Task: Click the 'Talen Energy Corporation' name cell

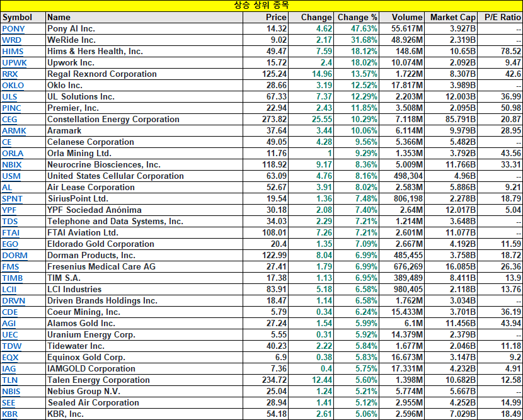Action: [144, 380]
